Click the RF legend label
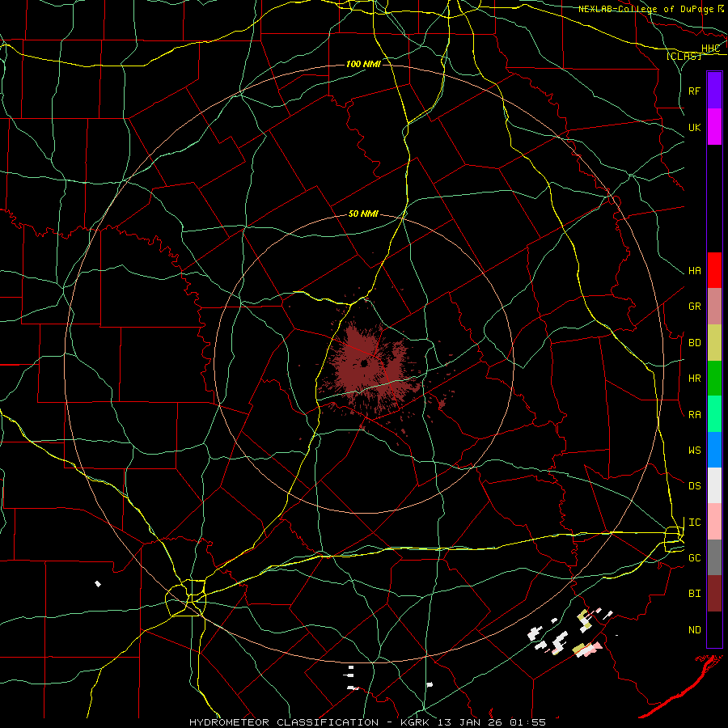The image size is (728, 728). (694, 91)
